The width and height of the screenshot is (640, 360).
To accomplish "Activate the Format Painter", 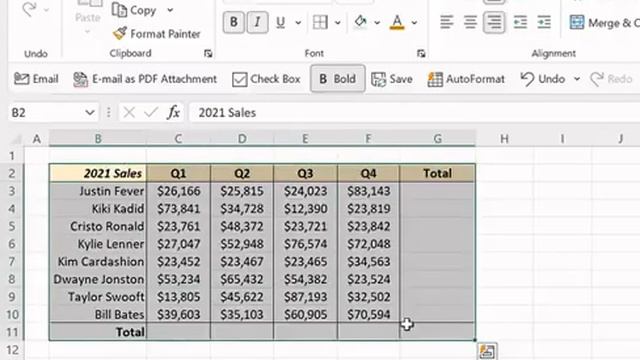I will [x=157, y=33].
